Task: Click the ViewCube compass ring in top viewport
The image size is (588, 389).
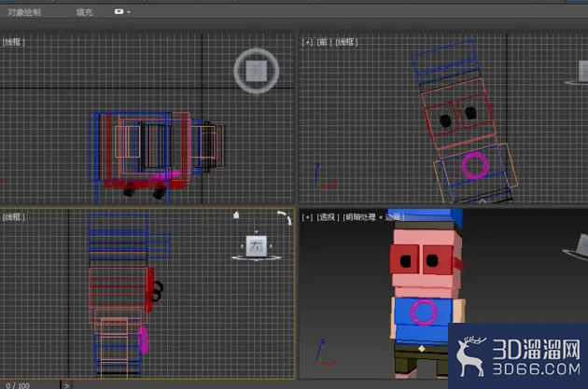Action: (x=257, y=71)
